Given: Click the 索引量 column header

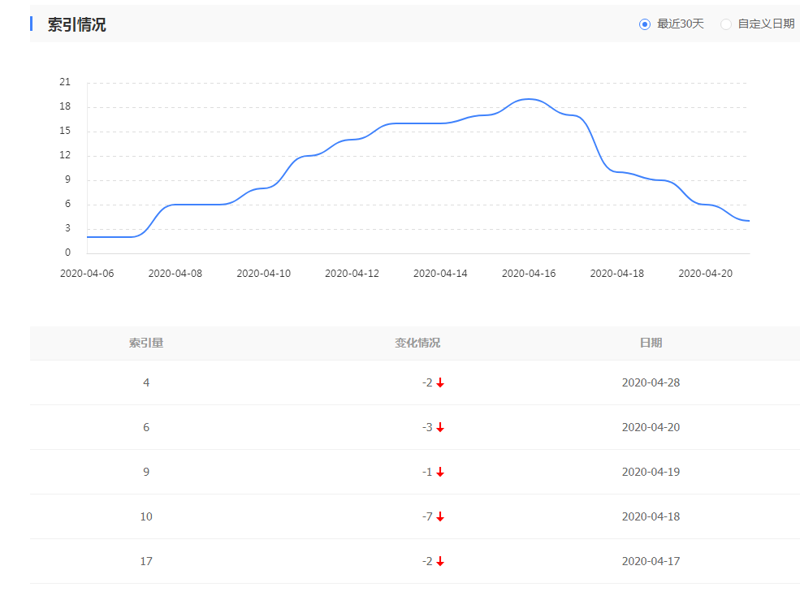Looking at the screenshot, I should (146, 343).
